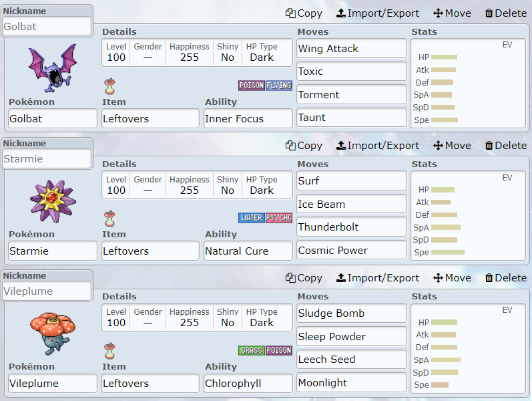
Task: Select the Vileplume Pokémon name field
Action: [53, 384]
